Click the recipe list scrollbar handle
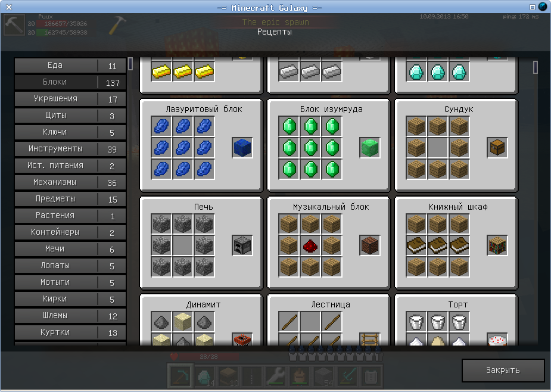551x392 pixels. [x=535, y=67]
